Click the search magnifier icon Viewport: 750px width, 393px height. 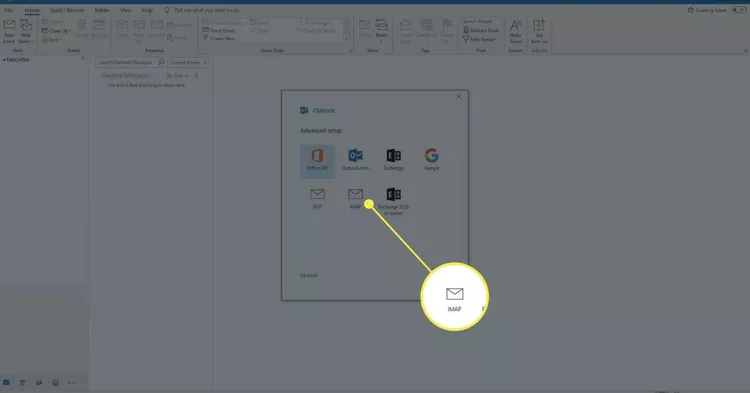(161, 62)
